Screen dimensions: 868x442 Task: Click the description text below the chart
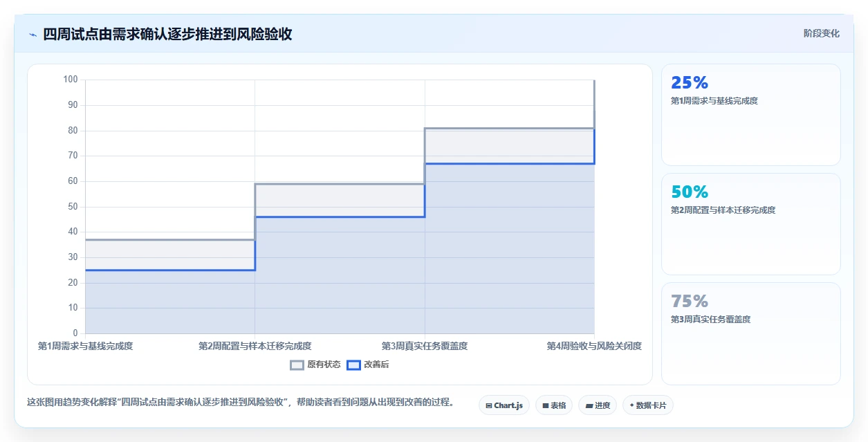point(240,402)
